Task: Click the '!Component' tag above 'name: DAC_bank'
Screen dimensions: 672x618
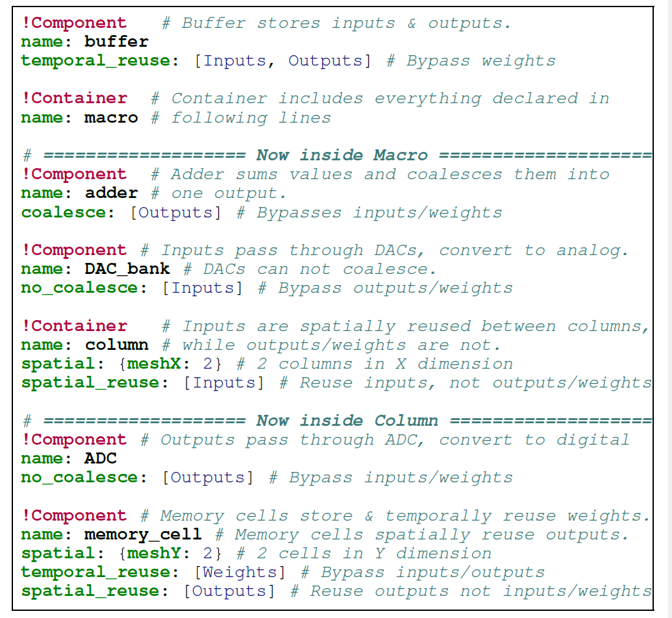Action: [x=74, y=250]
